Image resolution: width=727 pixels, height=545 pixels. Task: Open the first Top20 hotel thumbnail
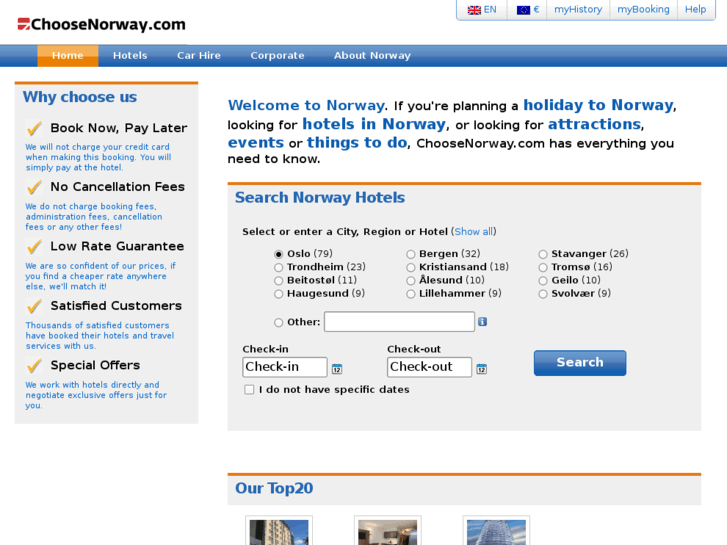coord(279,531)
